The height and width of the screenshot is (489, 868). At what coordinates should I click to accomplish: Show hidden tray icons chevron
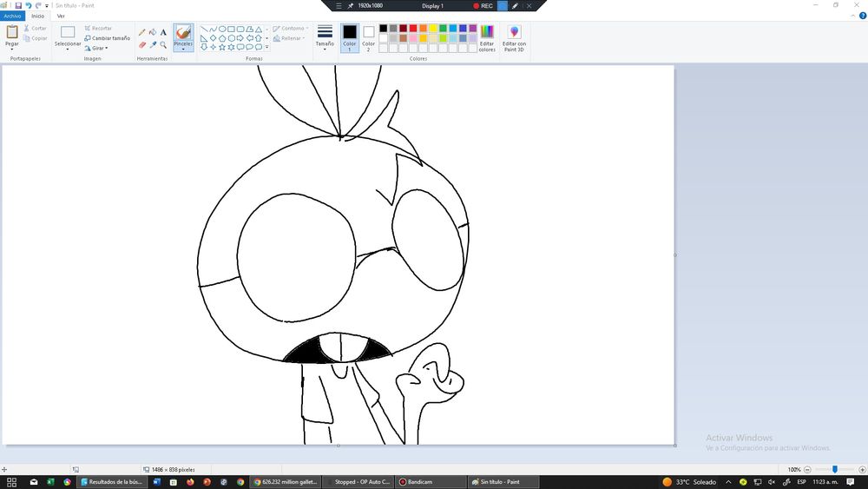tap(728, 482)
